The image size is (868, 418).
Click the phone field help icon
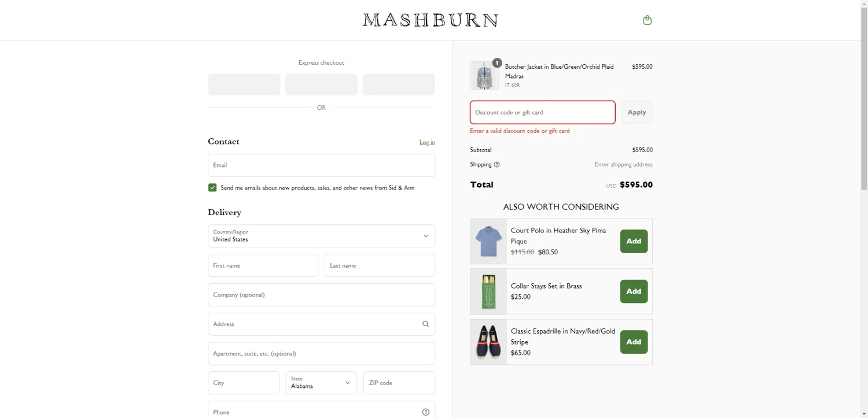pyautogui.click(x=425, y=412)
